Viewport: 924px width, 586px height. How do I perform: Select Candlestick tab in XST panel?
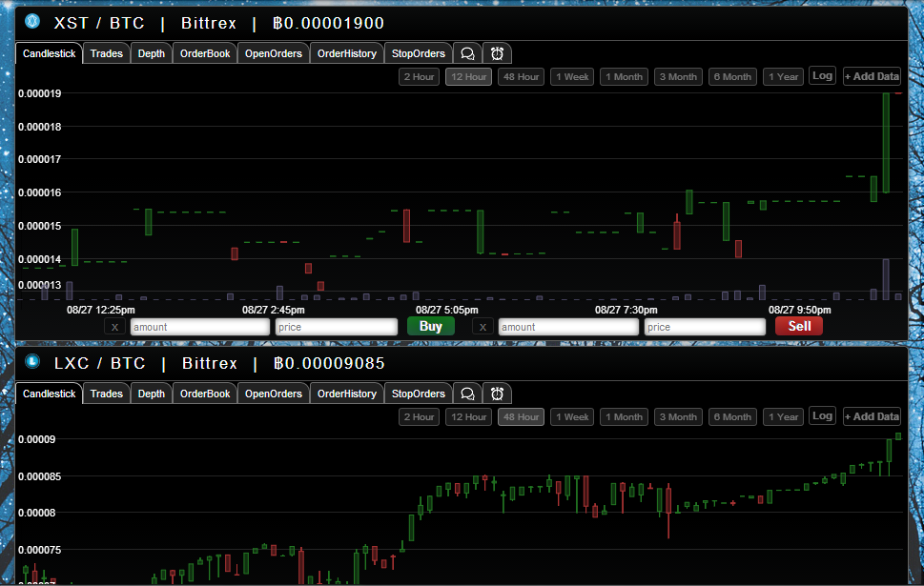pos(49,53)
